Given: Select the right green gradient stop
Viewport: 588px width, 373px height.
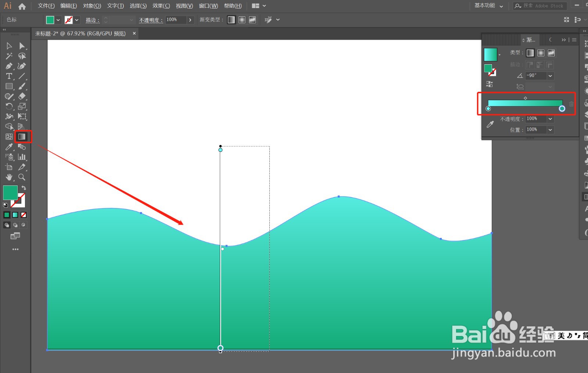Looking at the screenshot, I should click(x=562, y=109).
